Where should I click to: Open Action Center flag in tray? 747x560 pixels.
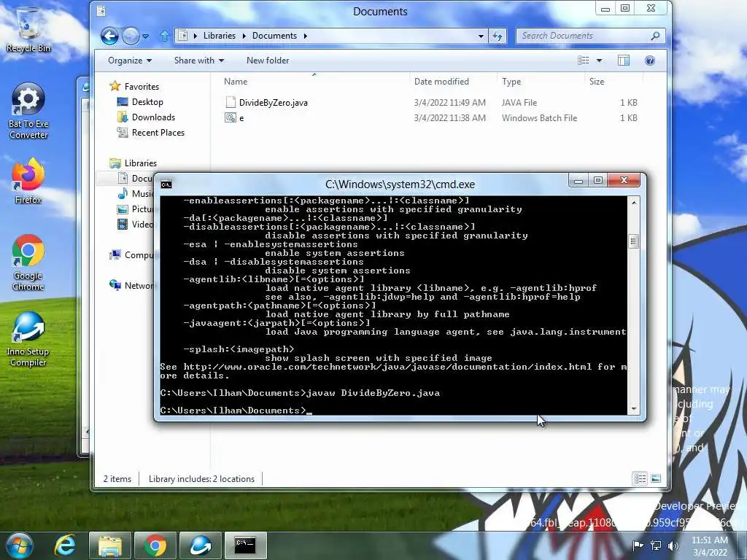click(x=638, y=545)
